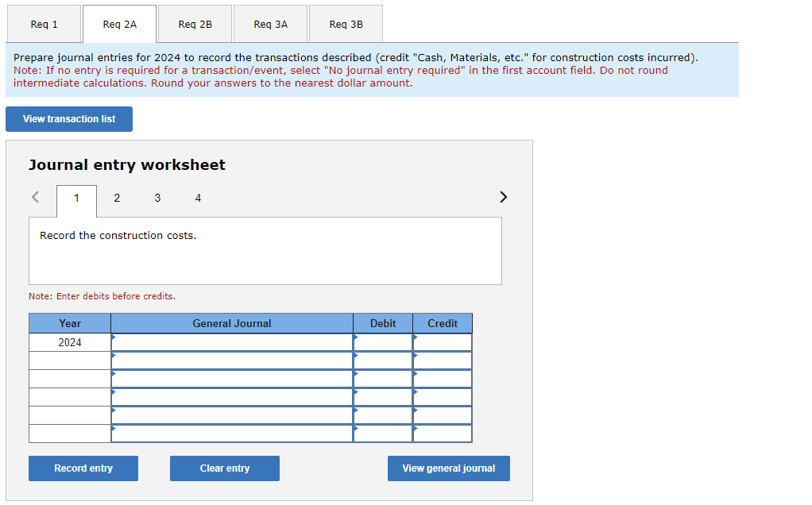Viewport: 812px width, 505px height.
Task: Open journal entry 3
Action: [157, 198]
